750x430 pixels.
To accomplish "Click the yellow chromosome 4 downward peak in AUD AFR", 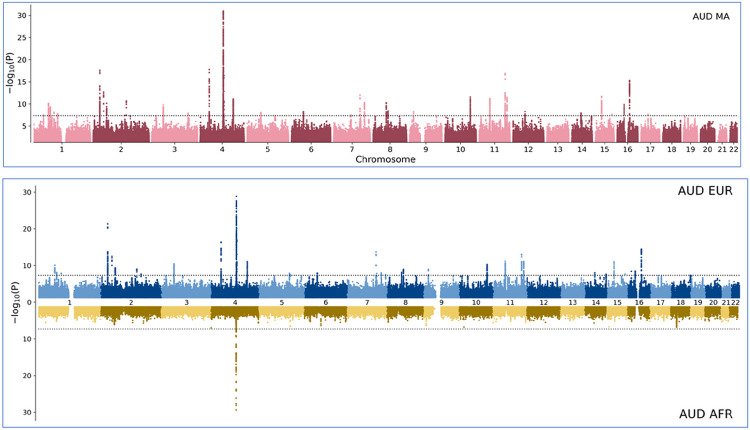I will coord(236,366).
